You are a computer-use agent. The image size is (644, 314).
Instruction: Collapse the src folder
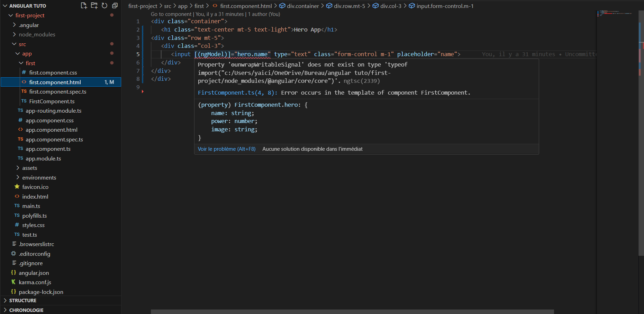point(22,44)
